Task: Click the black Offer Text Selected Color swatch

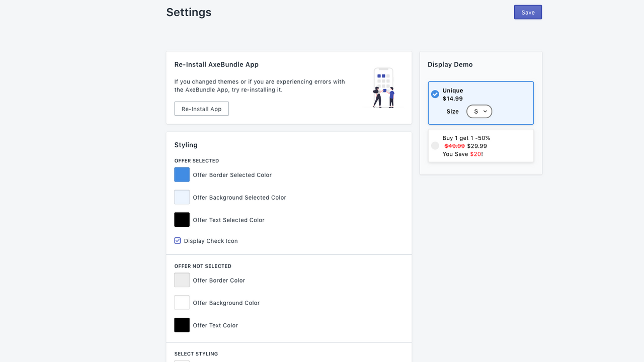Action: point(182,219)
